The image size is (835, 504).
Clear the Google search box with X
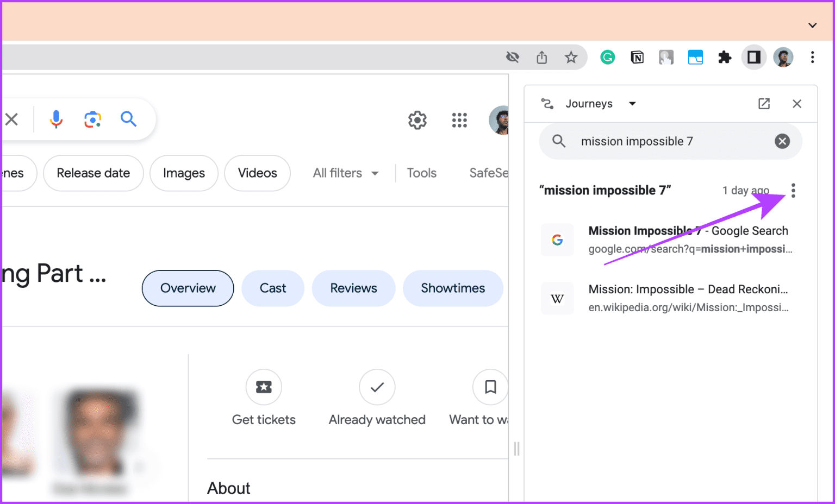(11, 119)
